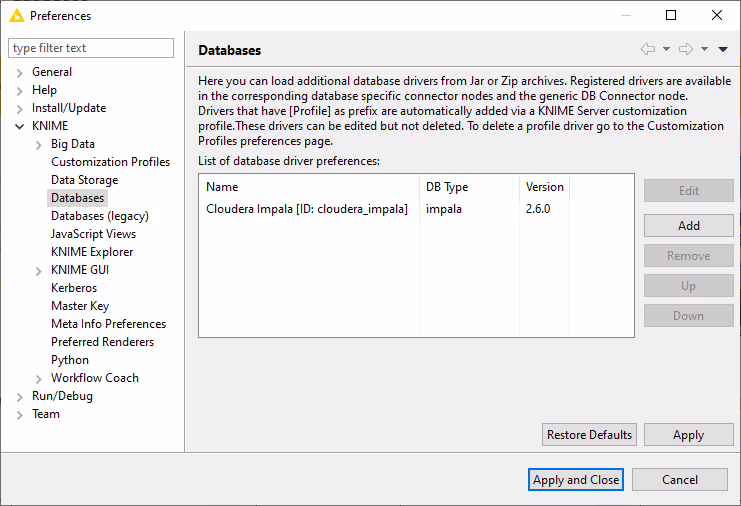Select the Cloudera Impala driver row

306,209
